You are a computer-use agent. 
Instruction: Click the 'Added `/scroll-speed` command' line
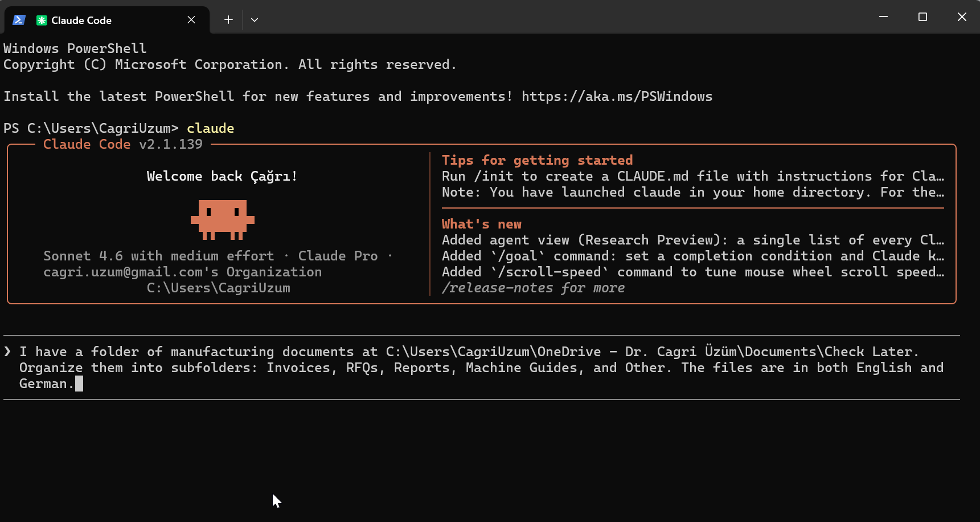tap(693, 272)
